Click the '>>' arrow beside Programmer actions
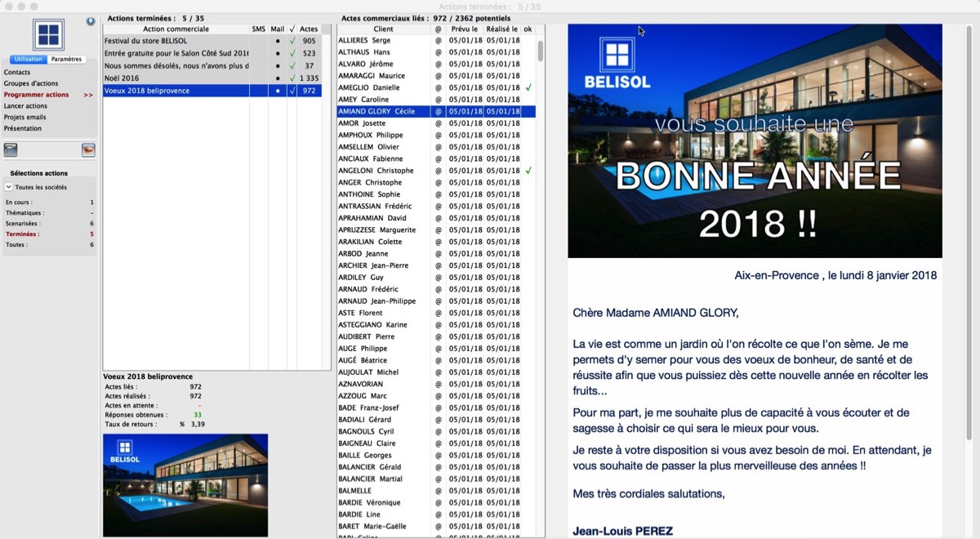Image resolution: width=980 pixels, height=539 pixels. point(88,95)
